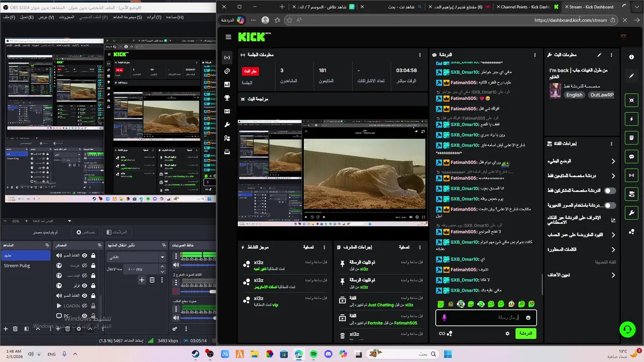Open the session info panel's three-dot menu

click(420, 55)
